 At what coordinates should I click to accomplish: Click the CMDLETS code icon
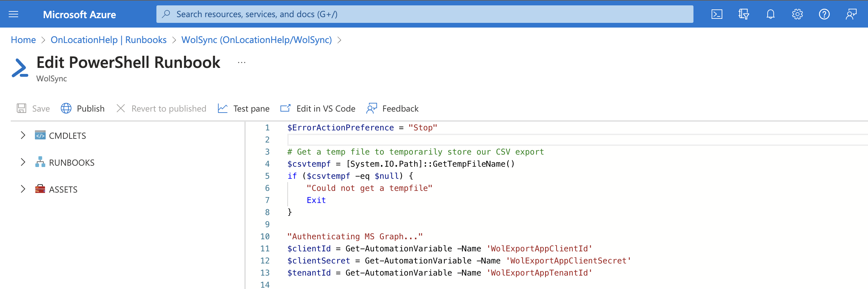point(40,135)
